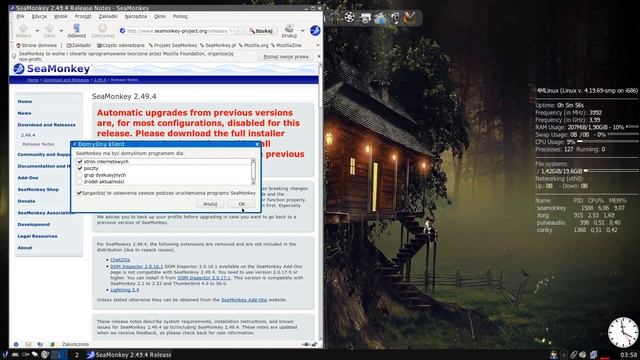Image resolution: width=640 pixels, height=360 pixels.
Task: Open the Lightning 5.4 link
Action: click(124, 290)
